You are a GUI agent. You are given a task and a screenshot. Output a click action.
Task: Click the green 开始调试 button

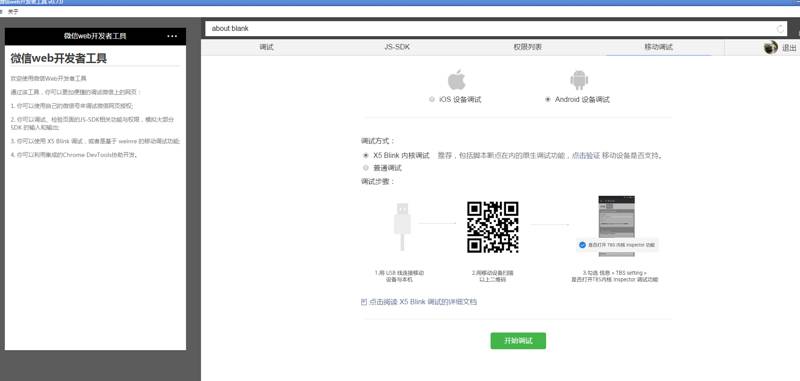coord(518,341)
